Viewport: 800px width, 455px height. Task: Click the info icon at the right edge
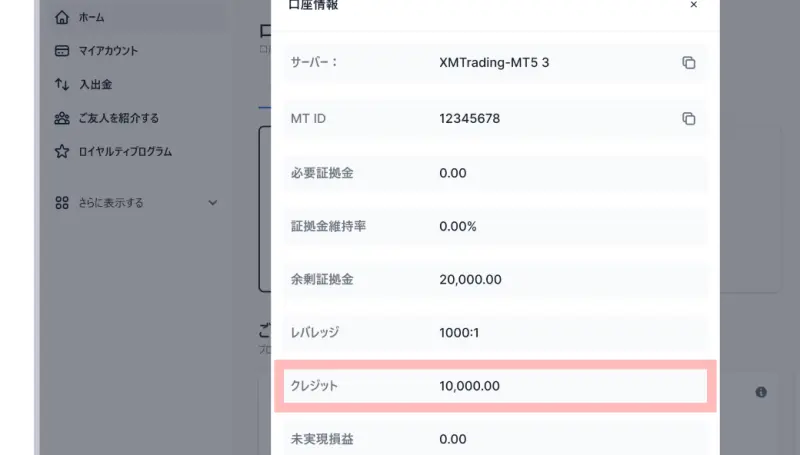761,392
